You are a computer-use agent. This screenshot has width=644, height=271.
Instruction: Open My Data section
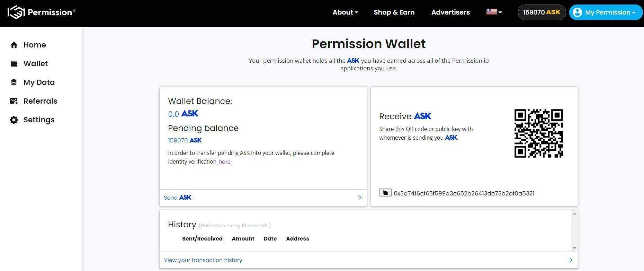coord(39,82)
